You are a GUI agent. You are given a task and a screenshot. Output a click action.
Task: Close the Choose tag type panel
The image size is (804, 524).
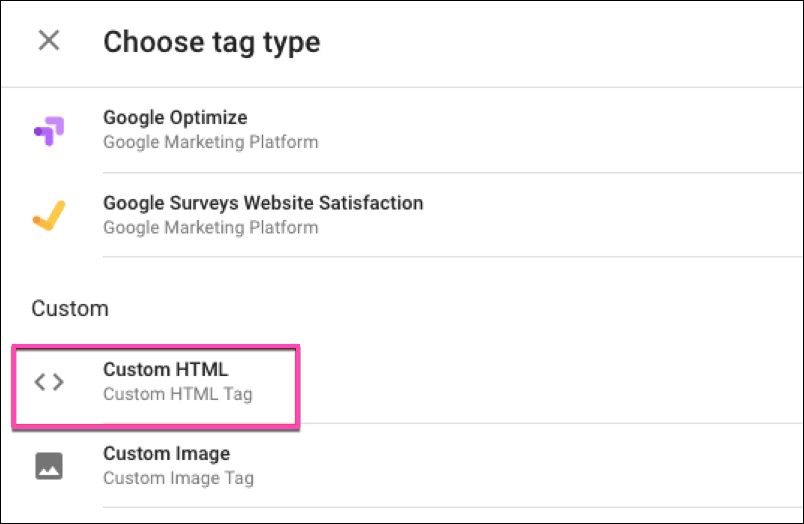[49, 41]
